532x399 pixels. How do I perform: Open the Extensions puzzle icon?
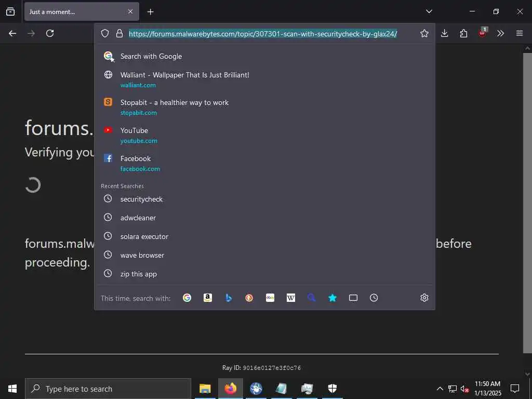[463, 33]
